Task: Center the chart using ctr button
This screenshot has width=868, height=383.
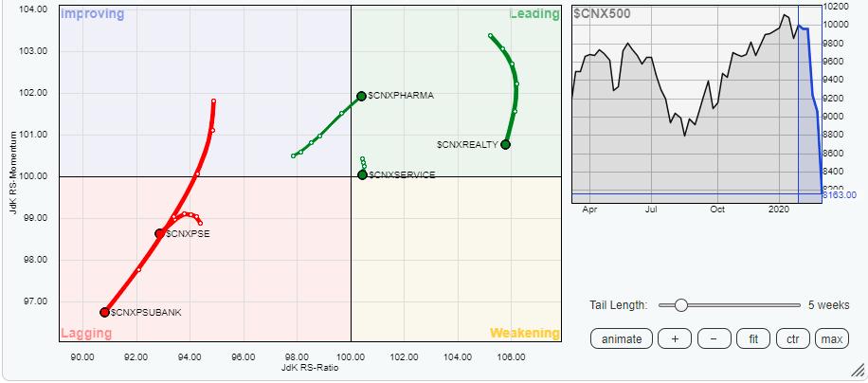Action: tap(791, 338)
